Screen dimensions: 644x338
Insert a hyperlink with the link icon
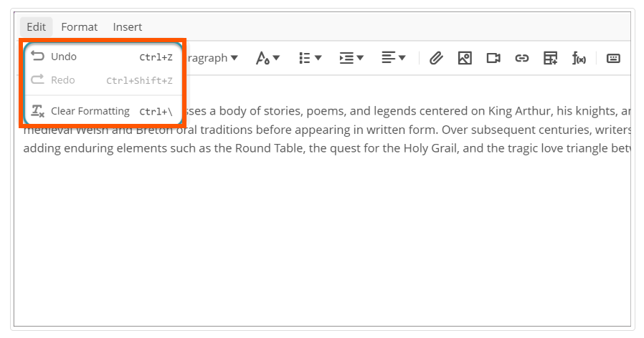coord(521,58)
